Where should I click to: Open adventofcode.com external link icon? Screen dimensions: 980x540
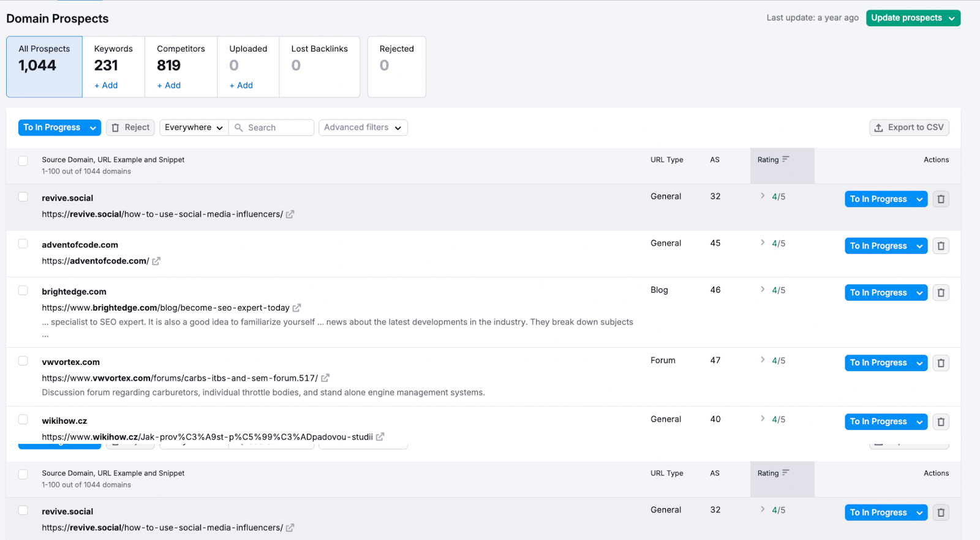click(x=156, y=261)
